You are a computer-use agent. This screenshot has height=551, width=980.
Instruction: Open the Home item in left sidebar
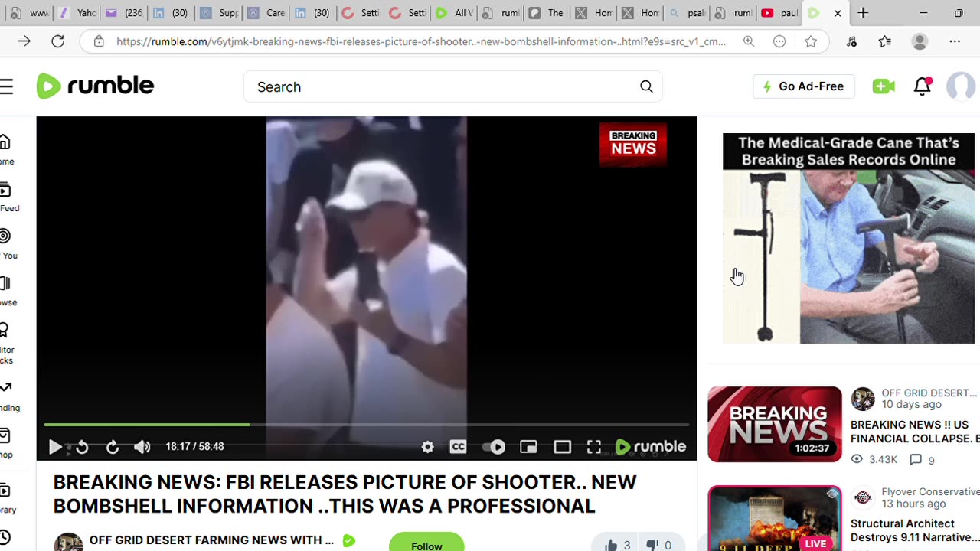[6, 150]
